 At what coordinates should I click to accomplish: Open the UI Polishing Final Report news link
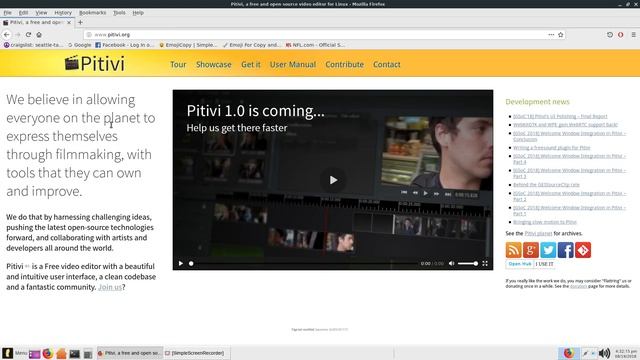point(560,116)
